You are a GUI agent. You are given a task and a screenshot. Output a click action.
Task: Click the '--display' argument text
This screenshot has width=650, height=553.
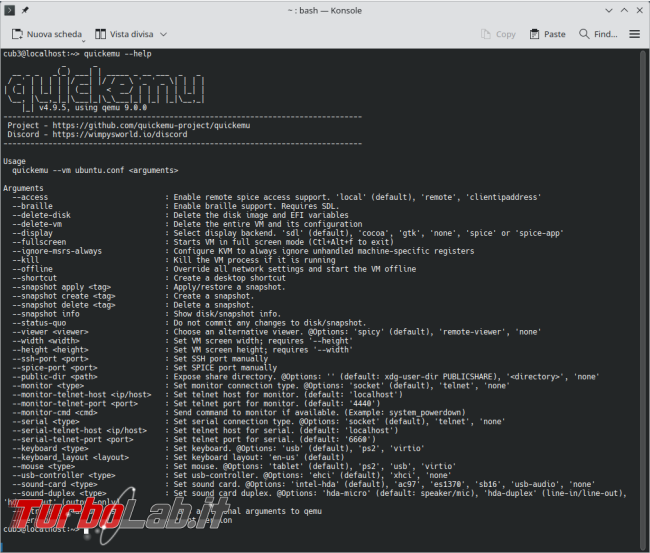pos(32,233)
